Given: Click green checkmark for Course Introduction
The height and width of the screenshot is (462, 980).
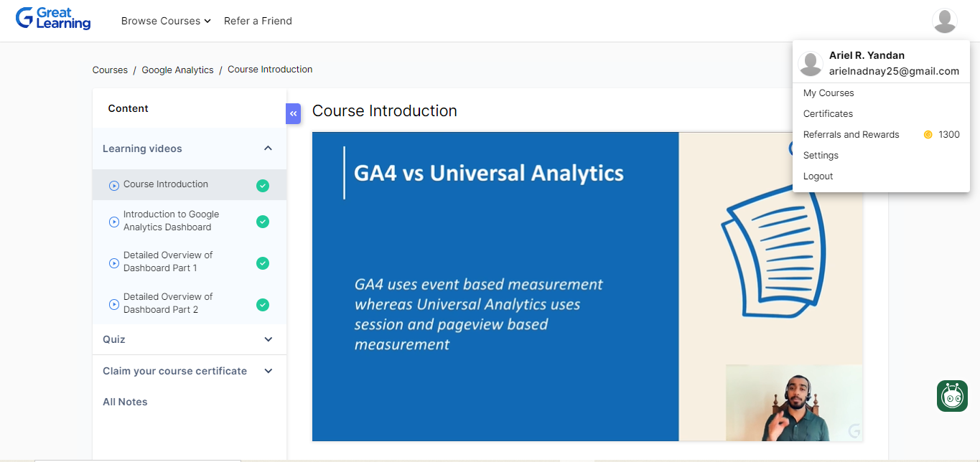Looking at the screenshot, I should pyautogui.click(x=263, y=186).
